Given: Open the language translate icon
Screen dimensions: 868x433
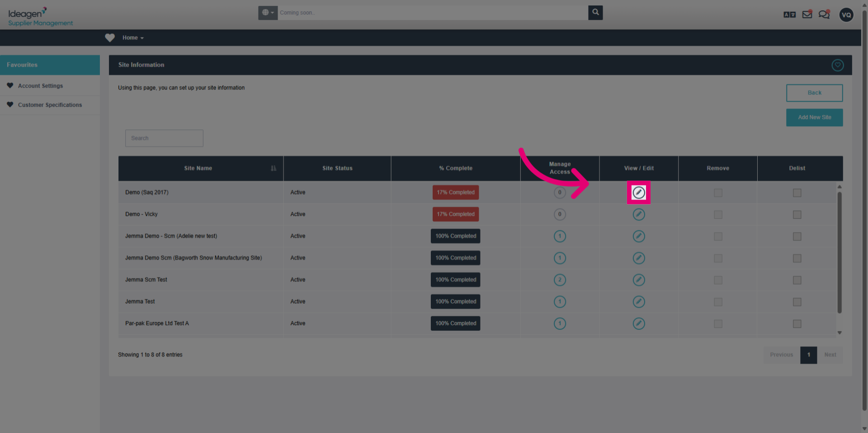Looking at the screenshot, I should tap(789, 14).
